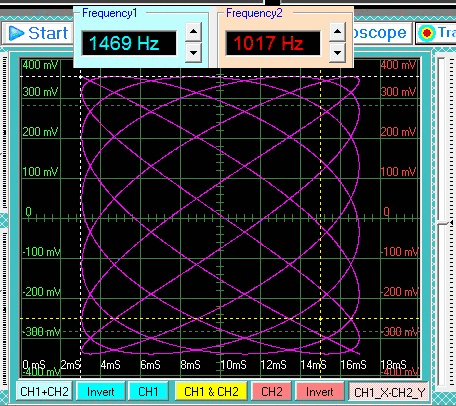Image resolution: width=456 pixels, height=406 pixels.
Task: Click the red record icon beside Tra
Action: (x=427, y=33)
